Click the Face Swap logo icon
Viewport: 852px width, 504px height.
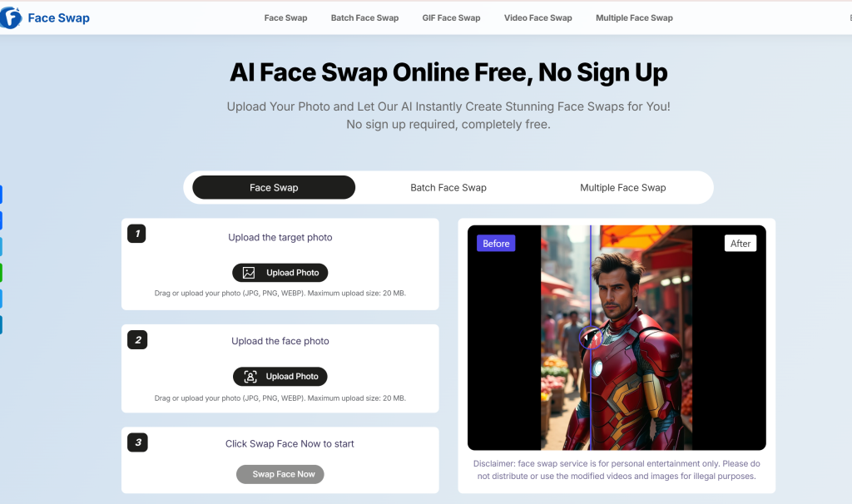coord(10,18)
